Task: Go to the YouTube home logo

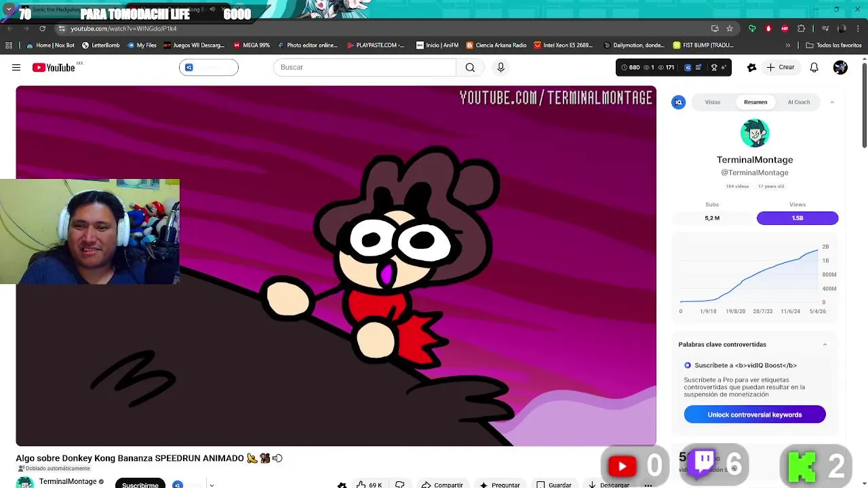Action: 54,67
